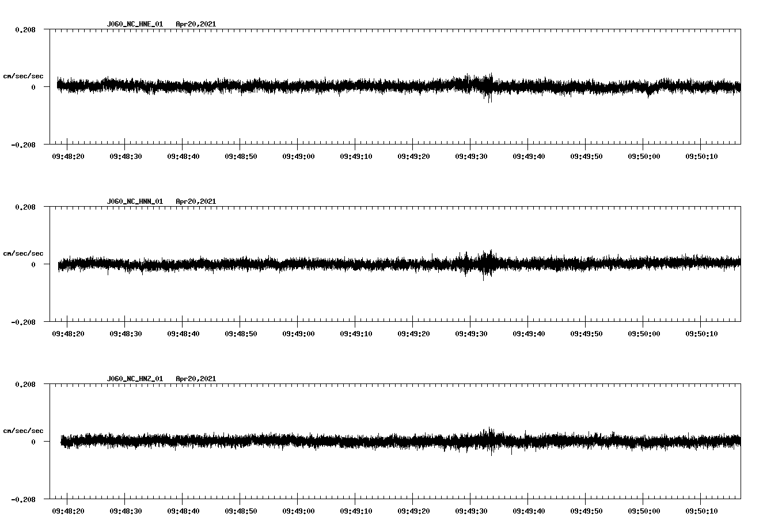Image resolution: width=782 pixels, height=532 pixels.
Task: Click the -0.208 value on the bottom plot
Action: (x=23, y=500)
